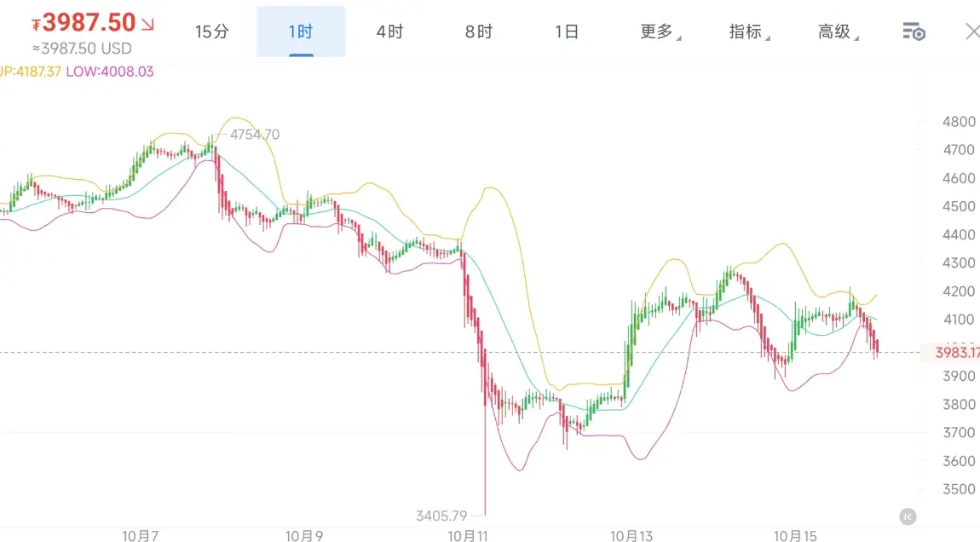Click the 3405.79 low price marker
Image resolution: width=980 pixels, height=542 pixels.
click(x=441, y=516)
